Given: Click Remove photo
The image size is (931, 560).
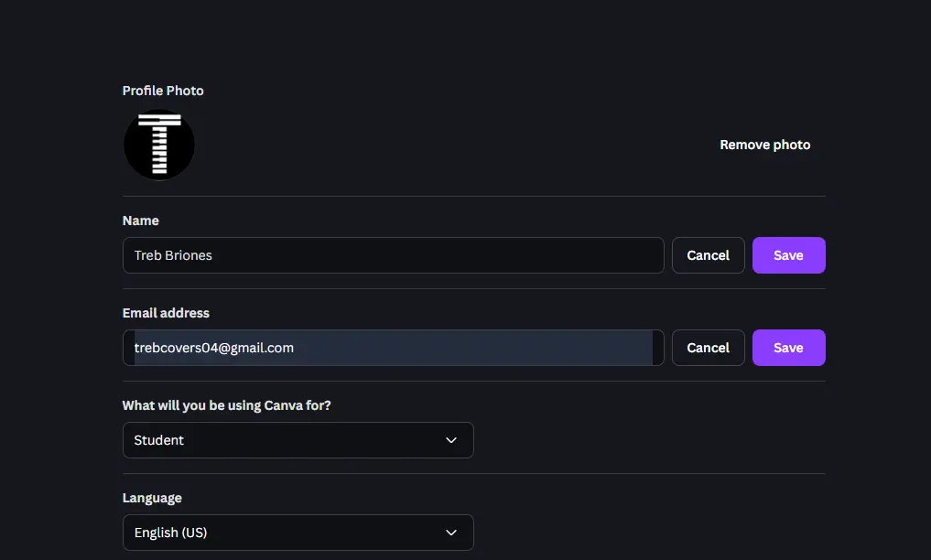Looking at the screenshot, I should pos(764,145).
